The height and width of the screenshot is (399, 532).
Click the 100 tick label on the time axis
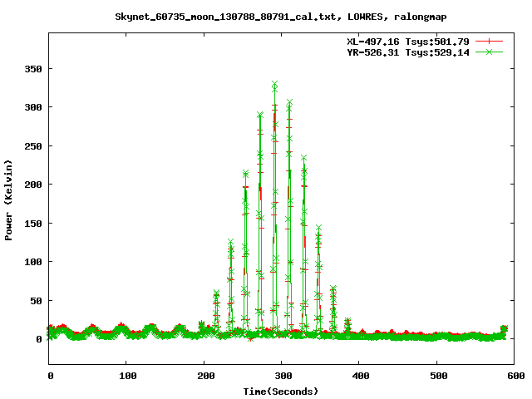click(127, 377)
